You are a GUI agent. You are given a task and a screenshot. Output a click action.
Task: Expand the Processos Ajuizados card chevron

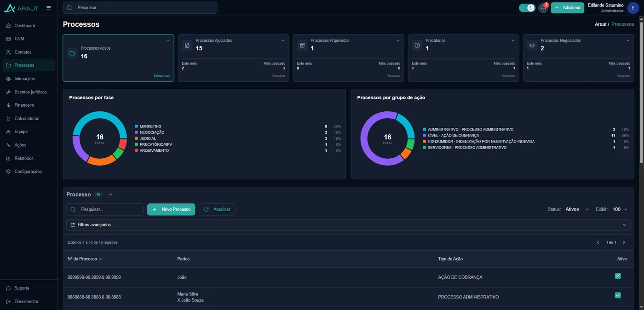click(x=283, y=40)
